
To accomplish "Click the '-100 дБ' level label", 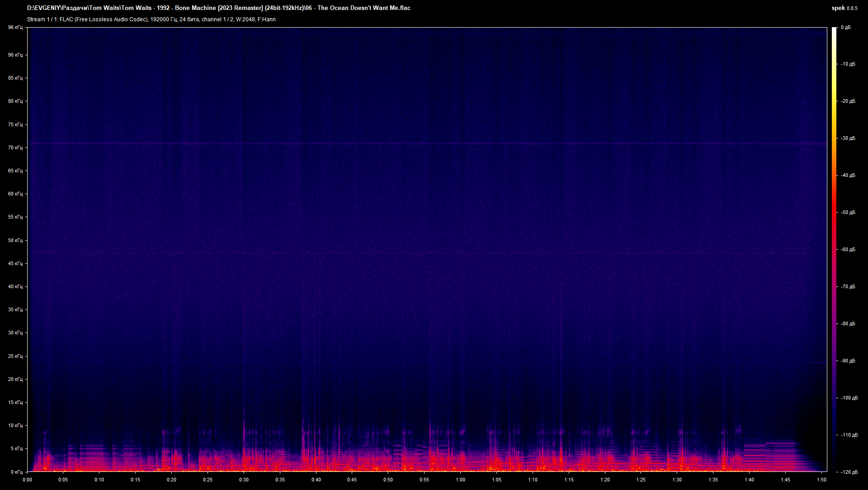I will pos(849,398).
